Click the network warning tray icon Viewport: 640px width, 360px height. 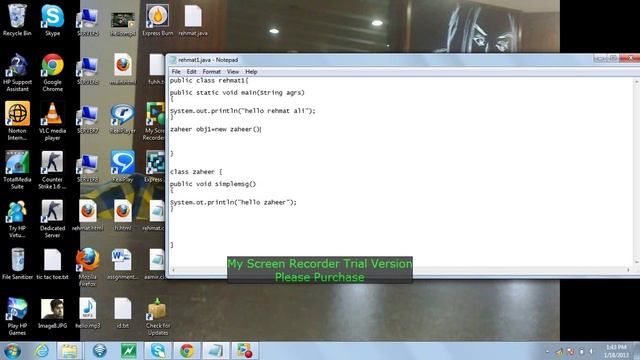pos(570,351)
